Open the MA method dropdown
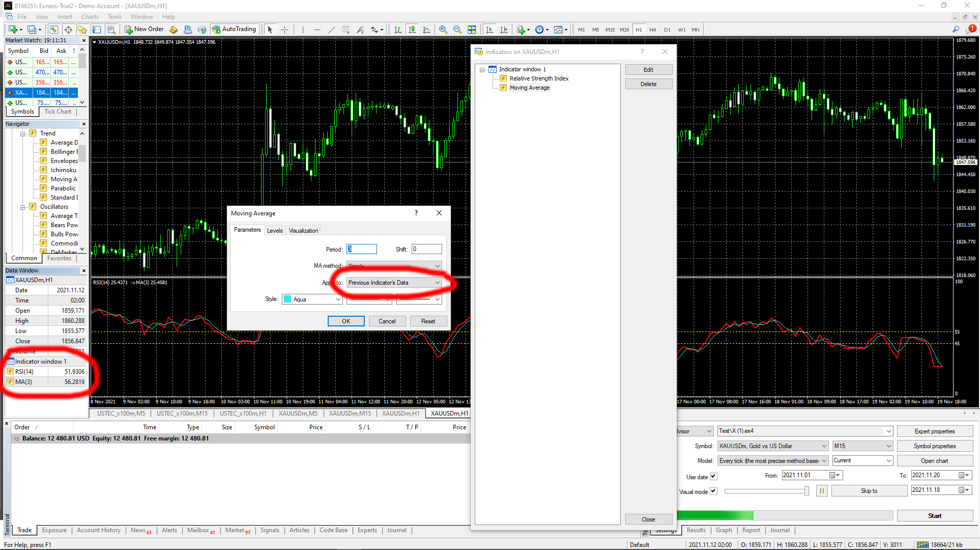 coord(394,266)
